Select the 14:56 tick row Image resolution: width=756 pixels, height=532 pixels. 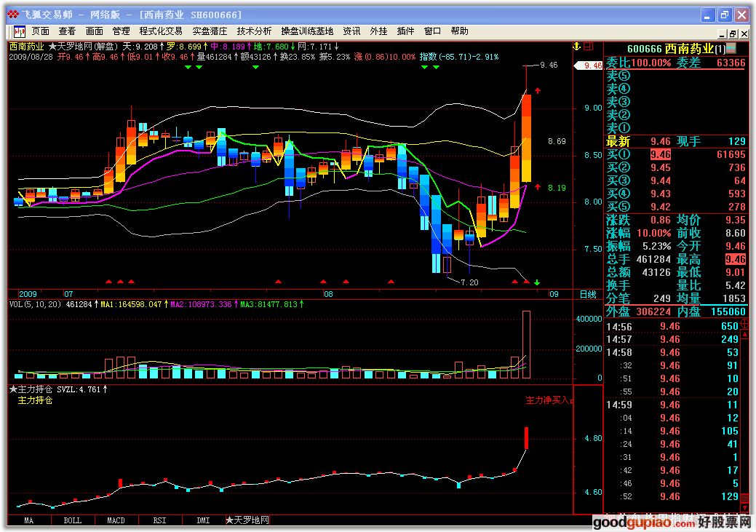point(672,327)
